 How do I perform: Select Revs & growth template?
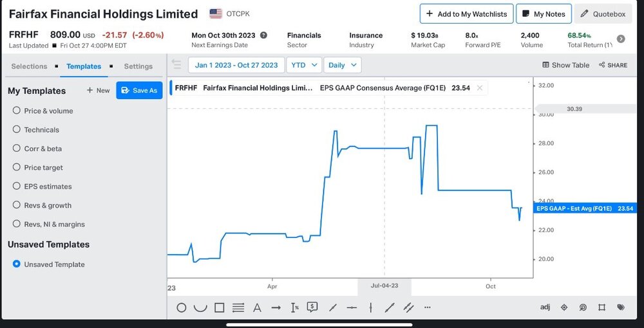coord(43,205)
